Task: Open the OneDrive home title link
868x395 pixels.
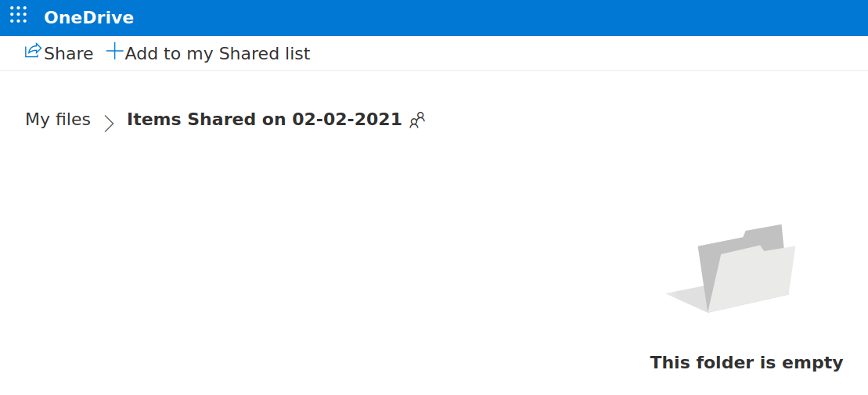Action: point(88,18)
